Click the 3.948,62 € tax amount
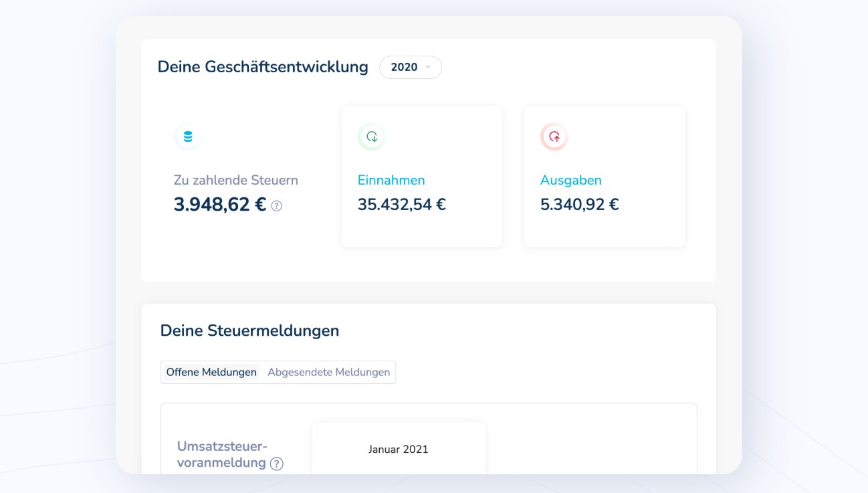868x493 pixels. pyautogui.click(x=220, y=205)
